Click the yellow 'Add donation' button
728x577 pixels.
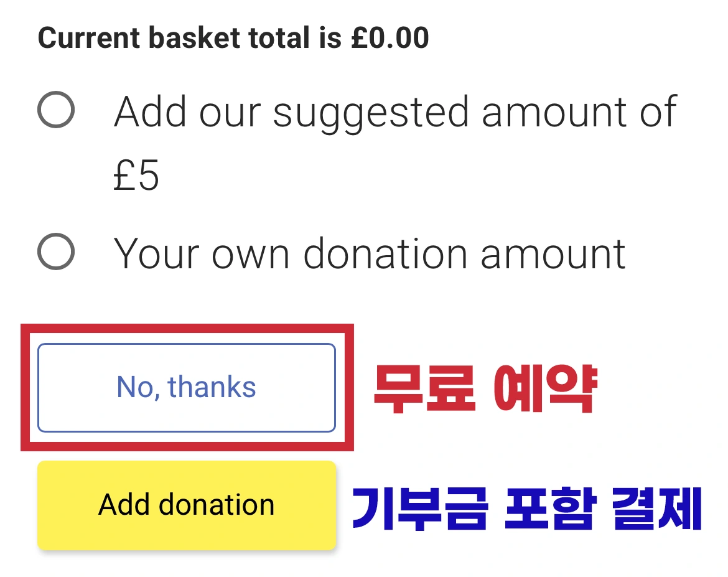[187, 505]
